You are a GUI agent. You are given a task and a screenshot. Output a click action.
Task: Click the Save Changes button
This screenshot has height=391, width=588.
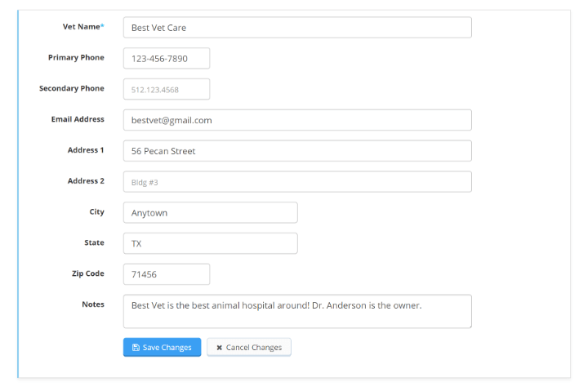pyautogui.click(x=162, y=347)
